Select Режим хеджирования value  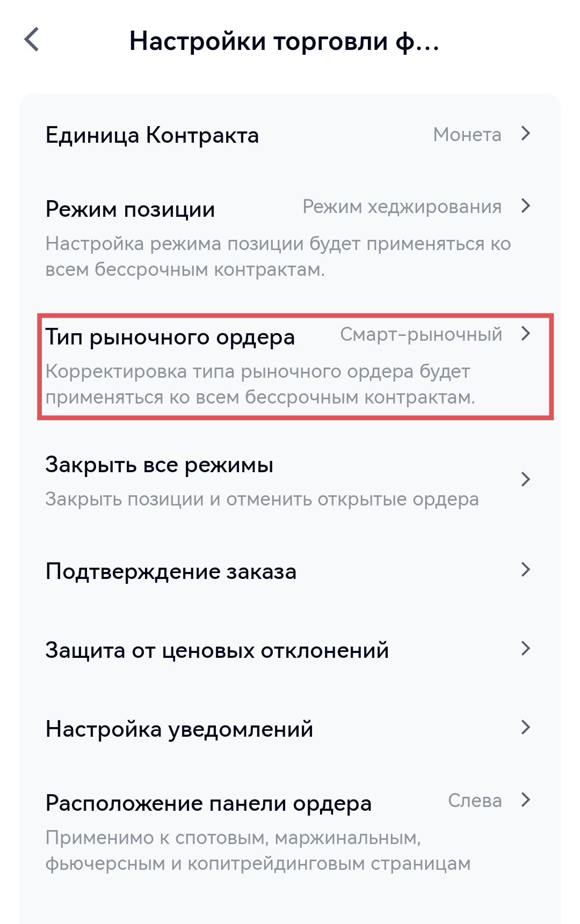click(x=402, y=207)
